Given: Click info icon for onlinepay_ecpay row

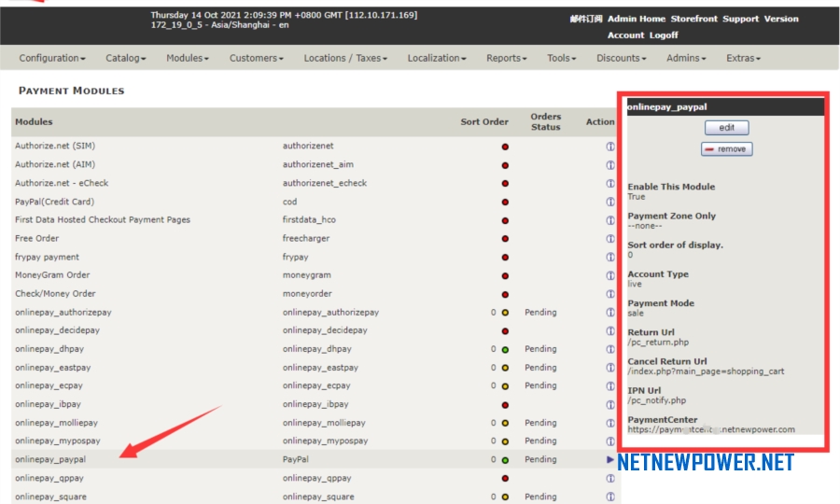Looking at the screenshot, I should (610, 386).
